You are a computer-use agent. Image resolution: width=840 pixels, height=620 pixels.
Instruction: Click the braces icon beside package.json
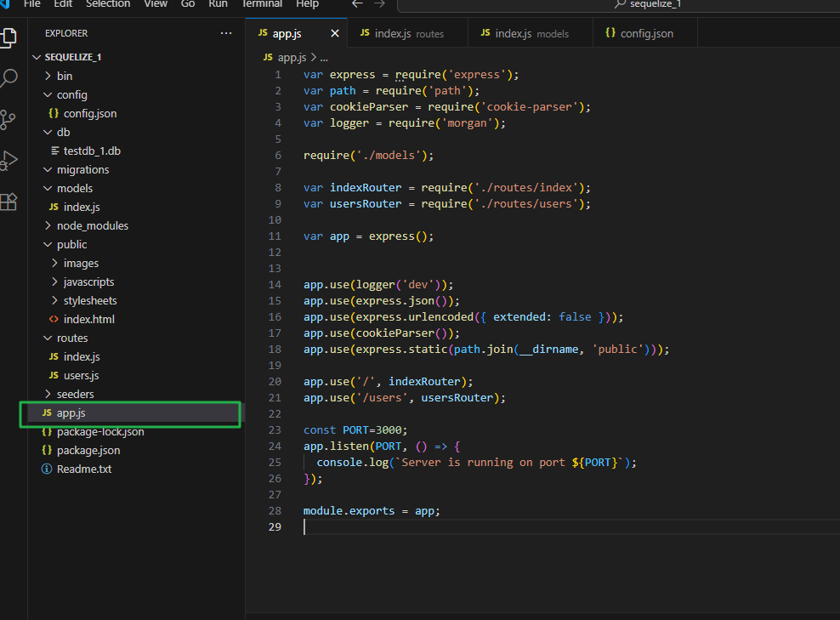point(47,450)
